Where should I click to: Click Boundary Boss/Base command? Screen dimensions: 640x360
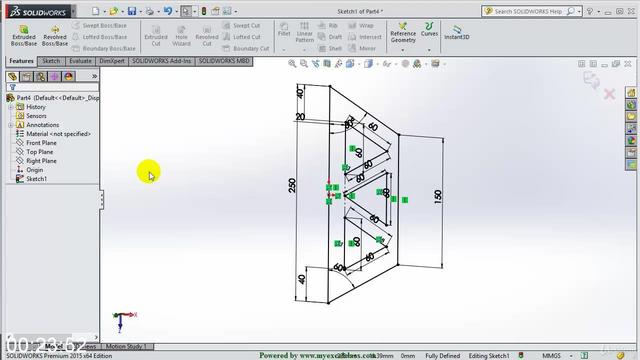click(x=104, y=48)
